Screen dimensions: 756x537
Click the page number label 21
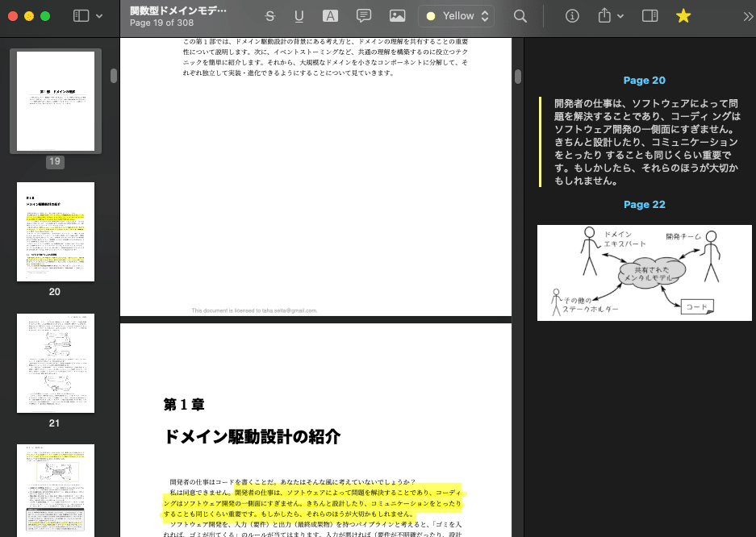pos(55,423)
